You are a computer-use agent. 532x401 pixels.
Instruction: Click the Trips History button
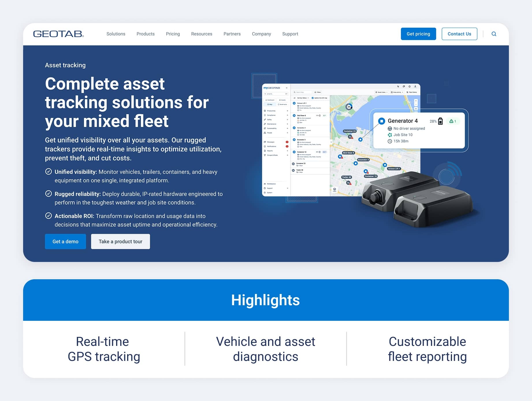412,92
